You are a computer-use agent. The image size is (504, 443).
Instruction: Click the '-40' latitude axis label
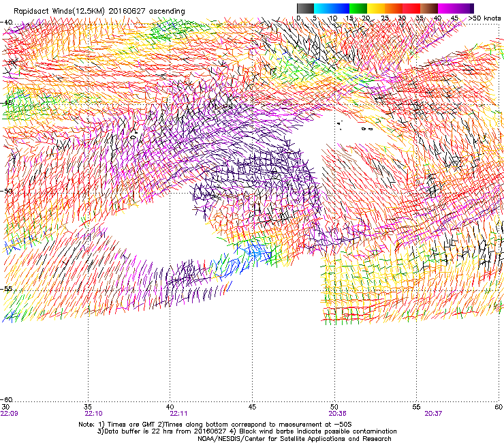6,22
